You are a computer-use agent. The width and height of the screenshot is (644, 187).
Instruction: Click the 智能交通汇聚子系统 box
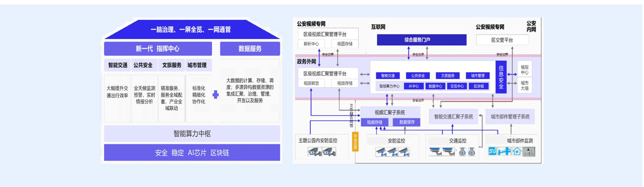[453, 116]
